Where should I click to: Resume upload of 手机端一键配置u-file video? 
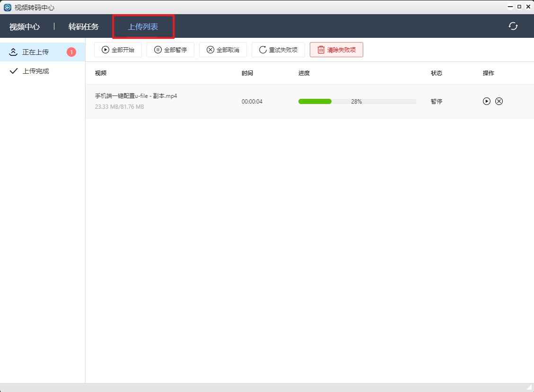486,101
